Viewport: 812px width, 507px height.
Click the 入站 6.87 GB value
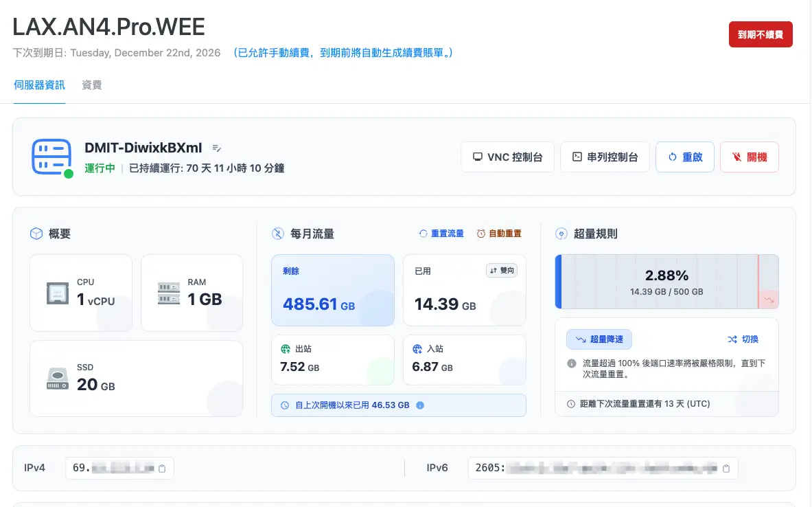click(x=432, y=367)
